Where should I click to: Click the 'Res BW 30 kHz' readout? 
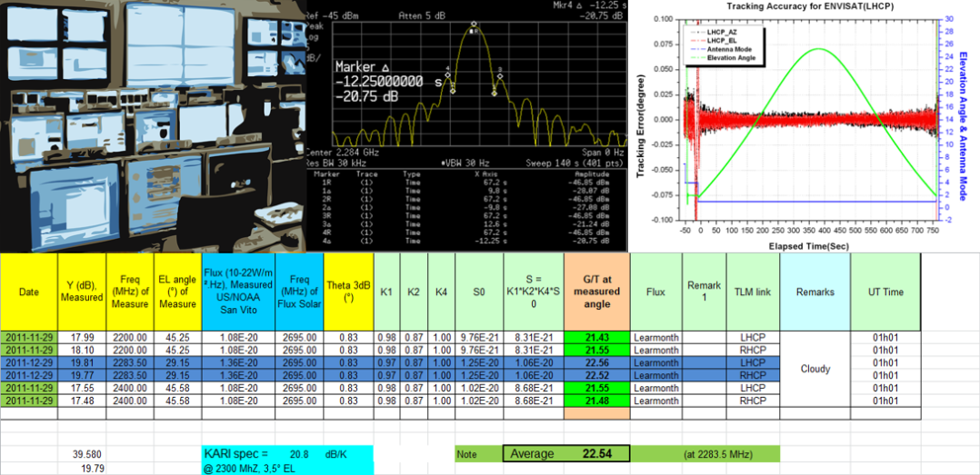point(337,162)
